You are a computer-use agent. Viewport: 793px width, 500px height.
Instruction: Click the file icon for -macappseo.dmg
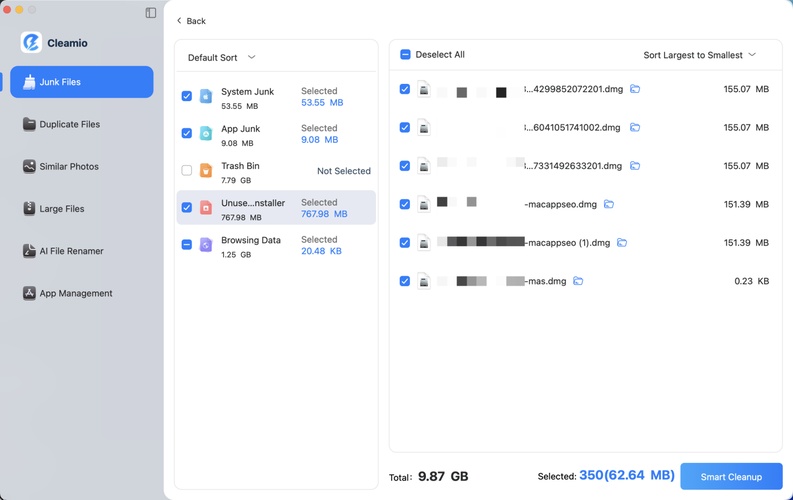tap(424, 204)
